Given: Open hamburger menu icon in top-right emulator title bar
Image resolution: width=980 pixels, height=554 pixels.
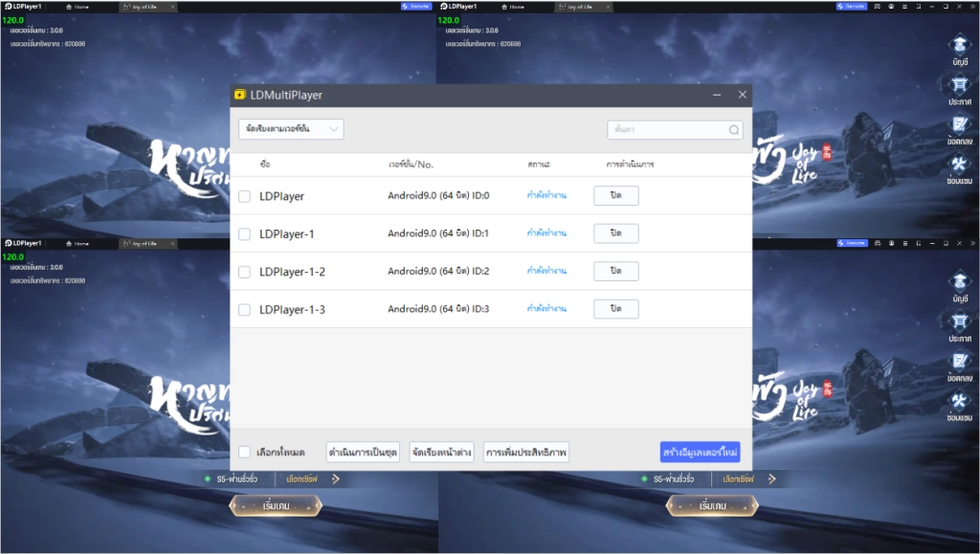Looking at the screenshot, I should coord(905,7).
